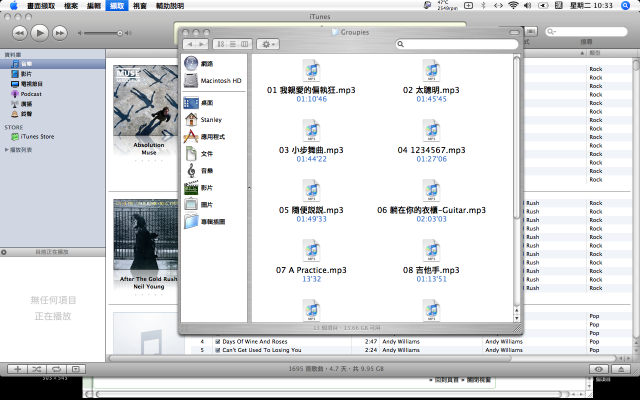This screenshot has width=640, height=400.
Task: Skip ahead with iTunes next track button
Action: [60, 33]
